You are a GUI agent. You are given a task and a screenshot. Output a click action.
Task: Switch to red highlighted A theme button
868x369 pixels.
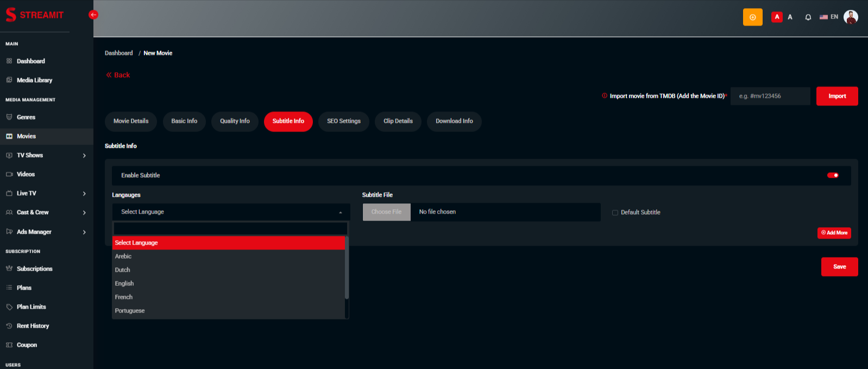777,17
